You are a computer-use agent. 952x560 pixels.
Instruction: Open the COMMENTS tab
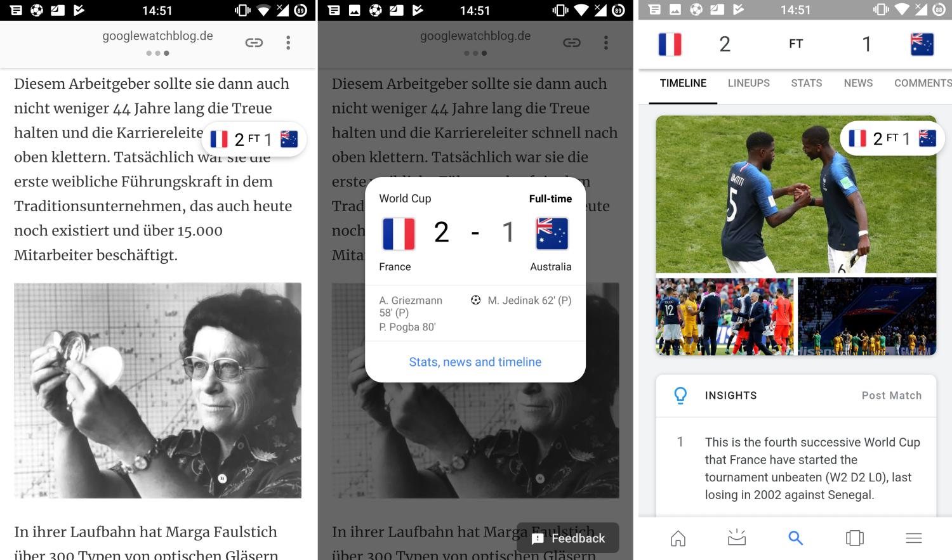pos(923,83)
